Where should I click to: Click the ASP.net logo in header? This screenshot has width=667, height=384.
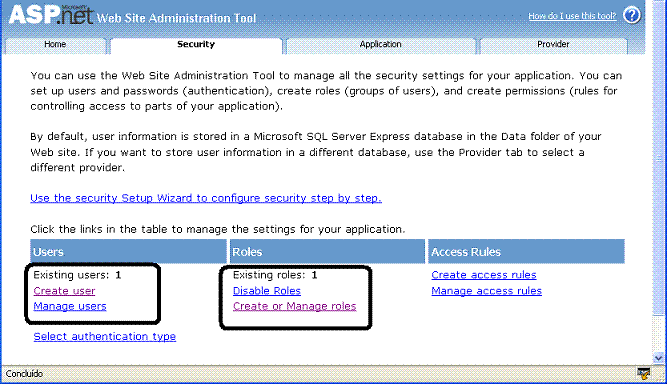pos(50,14)
